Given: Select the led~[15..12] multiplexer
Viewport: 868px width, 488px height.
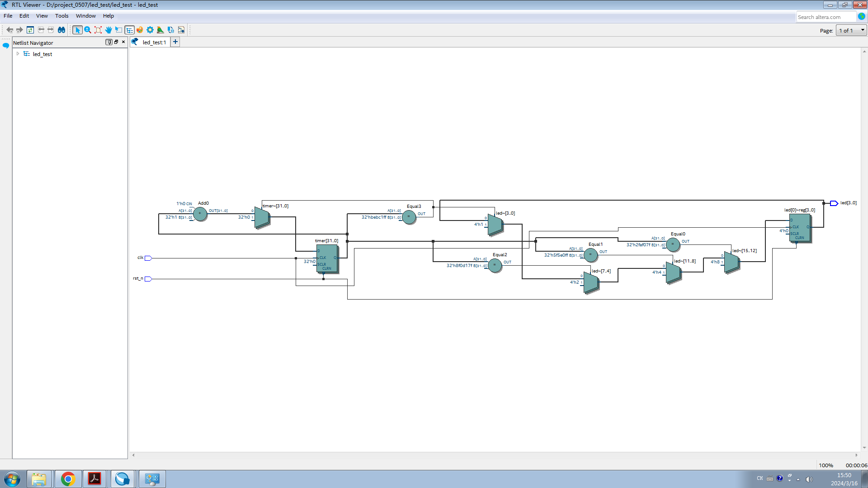Looking at the screenshot, I should click(x=732, y=263).
